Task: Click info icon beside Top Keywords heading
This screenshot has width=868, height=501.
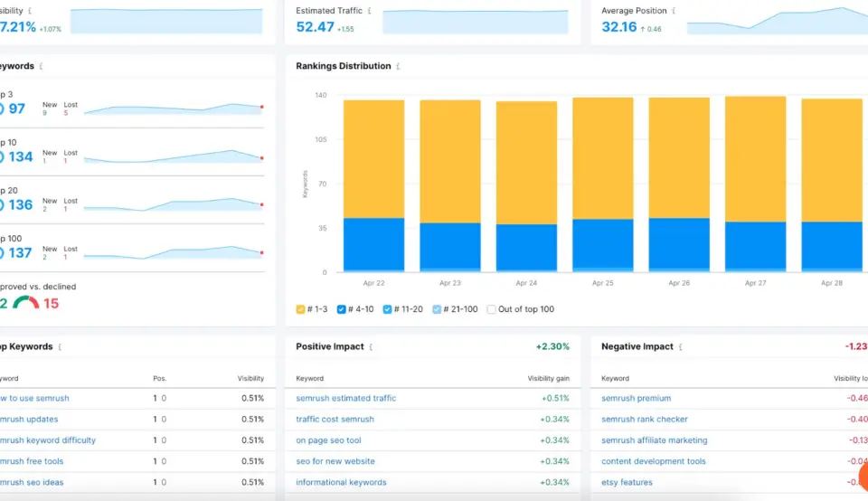Action: [60, 346]
